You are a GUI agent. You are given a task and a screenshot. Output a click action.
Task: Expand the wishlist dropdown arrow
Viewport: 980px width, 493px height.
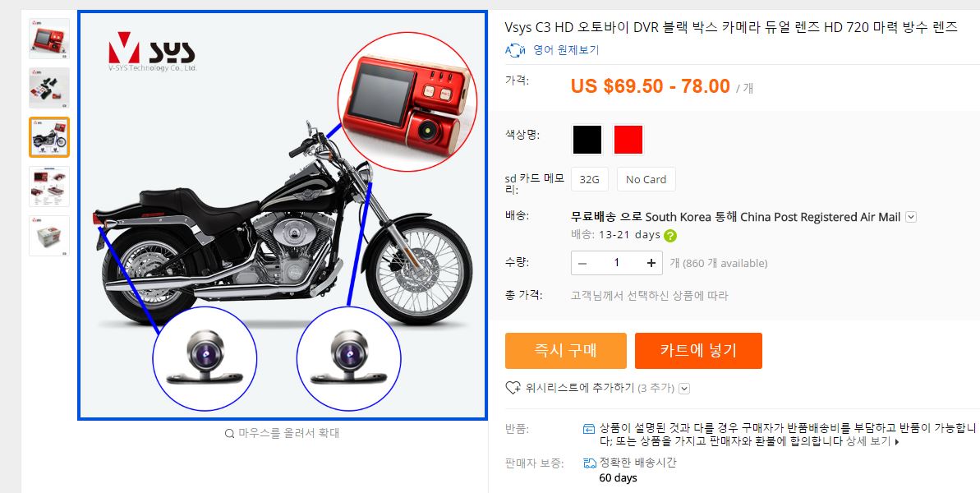coord(684,389)
